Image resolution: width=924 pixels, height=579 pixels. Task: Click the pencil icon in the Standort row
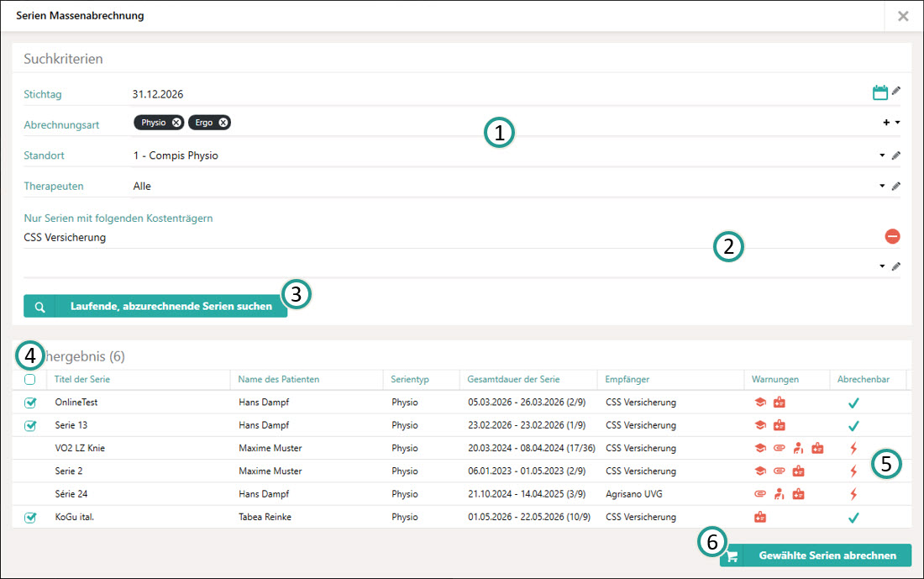point(895,155)
